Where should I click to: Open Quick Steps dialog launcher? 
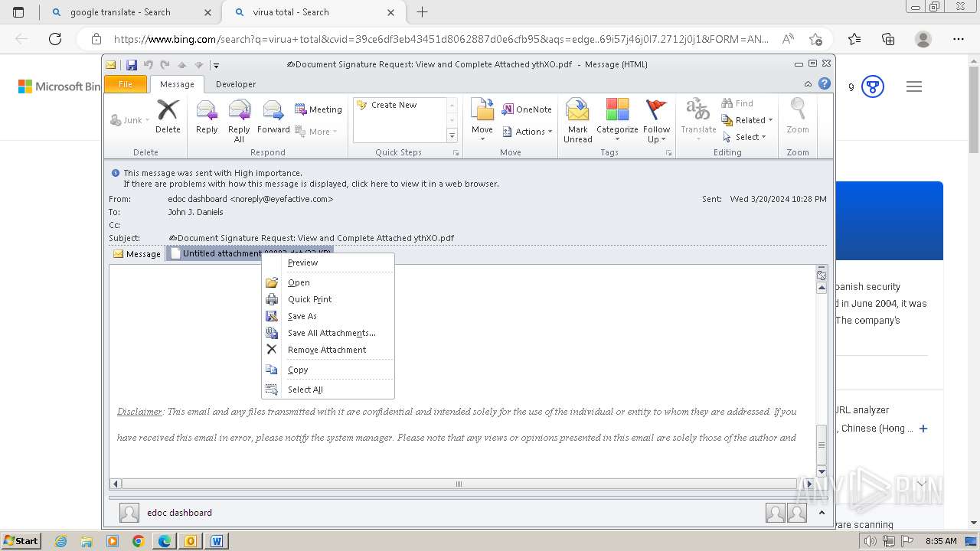pos(456,153)
